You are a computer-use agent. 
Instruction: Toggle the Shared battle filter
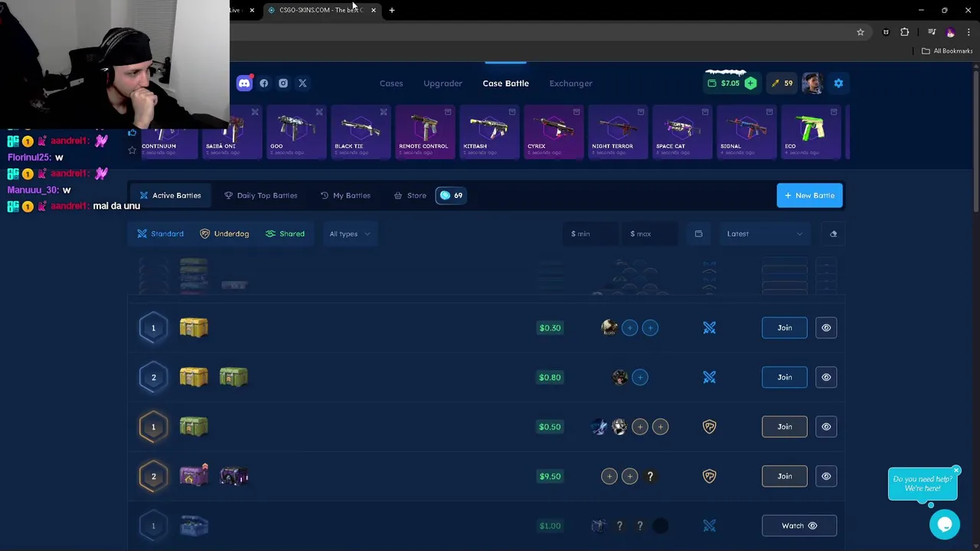tap(285, 233)
